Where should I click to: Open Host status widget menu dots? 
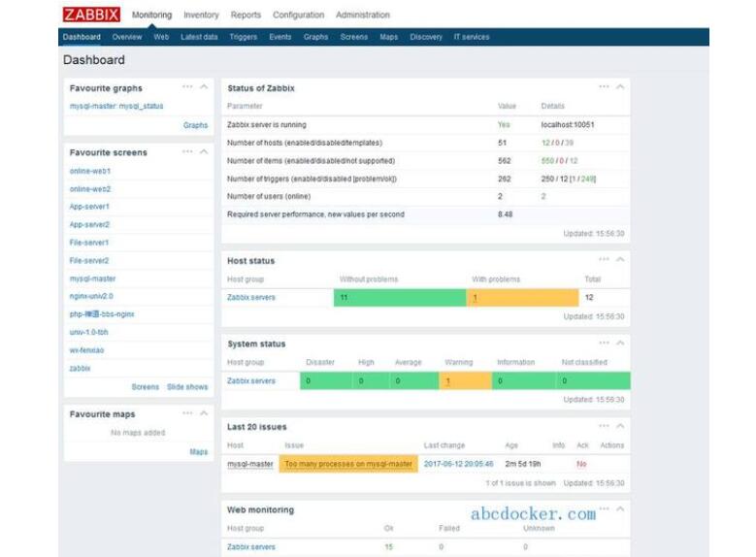click(x=604, y=259)
